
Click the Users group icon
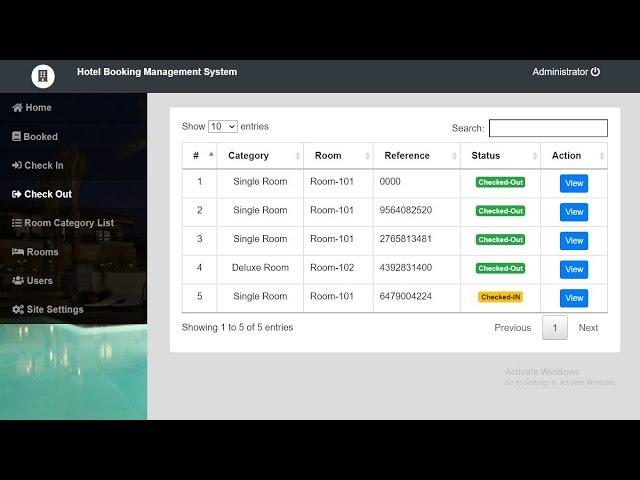pyautogui.click(x=18, y=280)
